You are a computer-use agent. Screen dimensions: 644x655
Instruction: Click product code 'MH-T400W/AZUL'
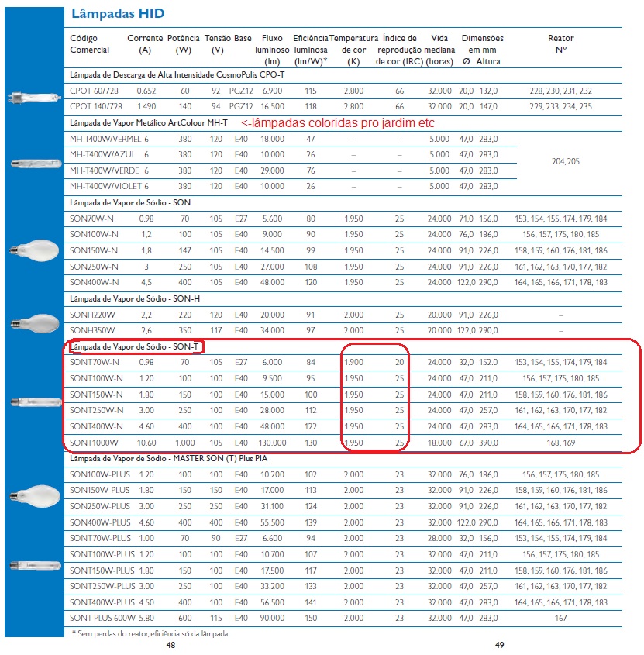coord(103,154)
